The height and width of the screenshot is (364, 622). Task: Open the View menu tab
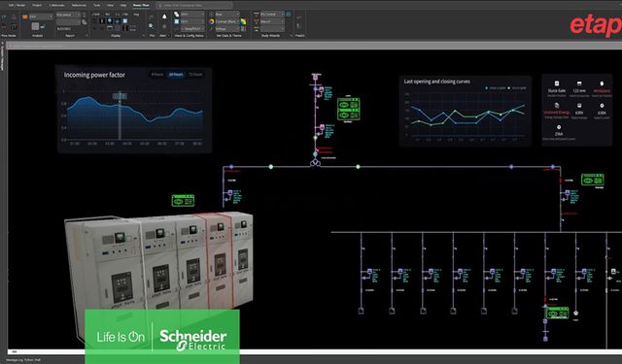[110, 5]
